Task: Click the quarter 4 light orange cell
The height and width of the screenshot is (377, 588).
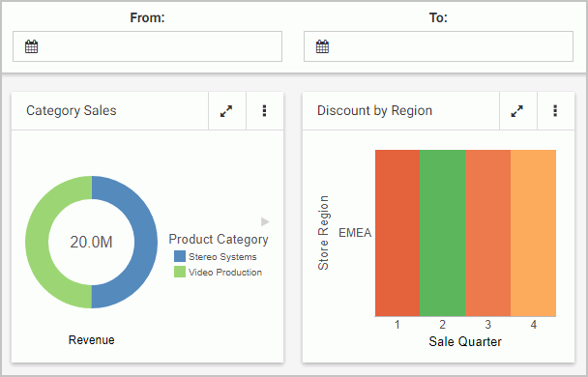Action: 533,233
